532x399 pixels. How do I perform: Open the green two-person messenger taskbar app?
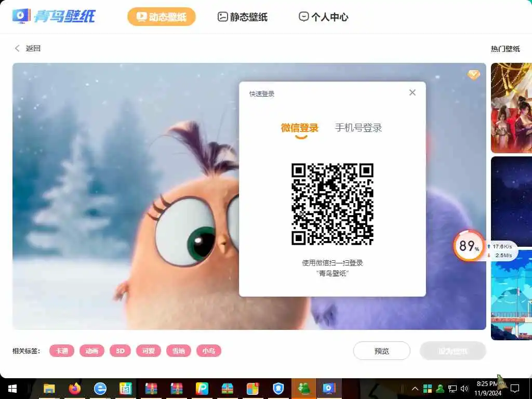(x=304, y=389)
